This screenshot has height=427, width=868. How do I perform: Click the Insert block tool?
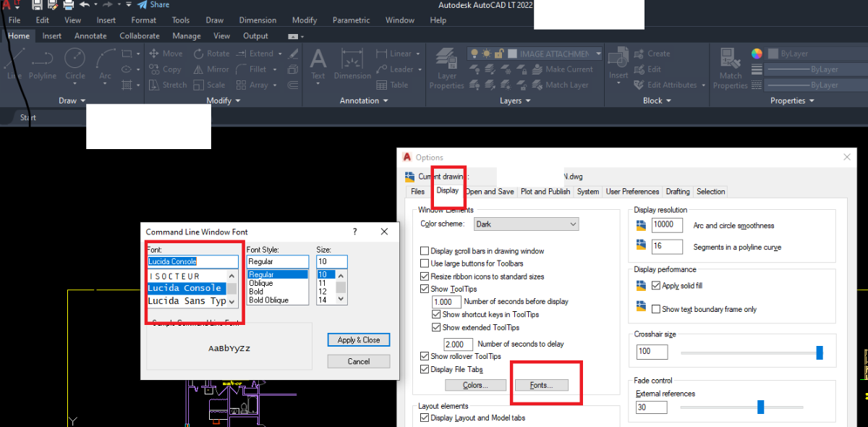pyautogui.click(x=618, y=64)
